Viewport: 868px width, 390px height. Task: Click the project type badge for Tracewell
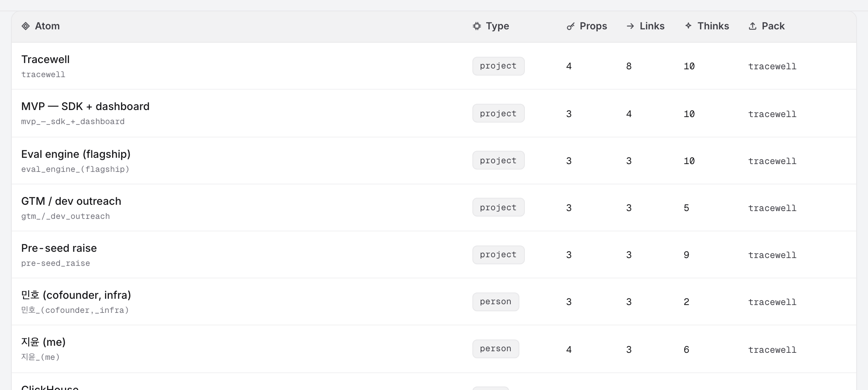click(498, 66)
